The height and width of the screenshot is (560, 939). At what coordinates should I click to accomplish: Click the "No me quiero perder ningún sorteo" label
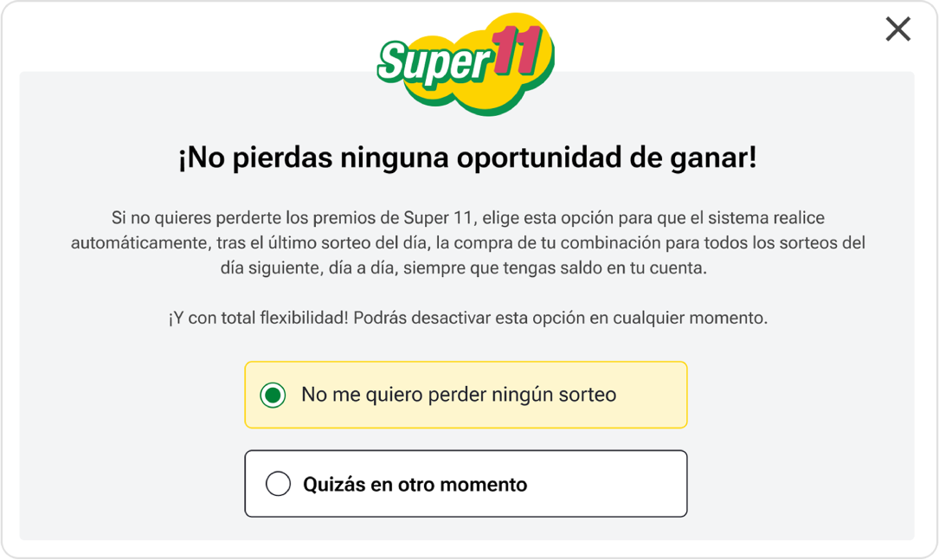[459, 396]
